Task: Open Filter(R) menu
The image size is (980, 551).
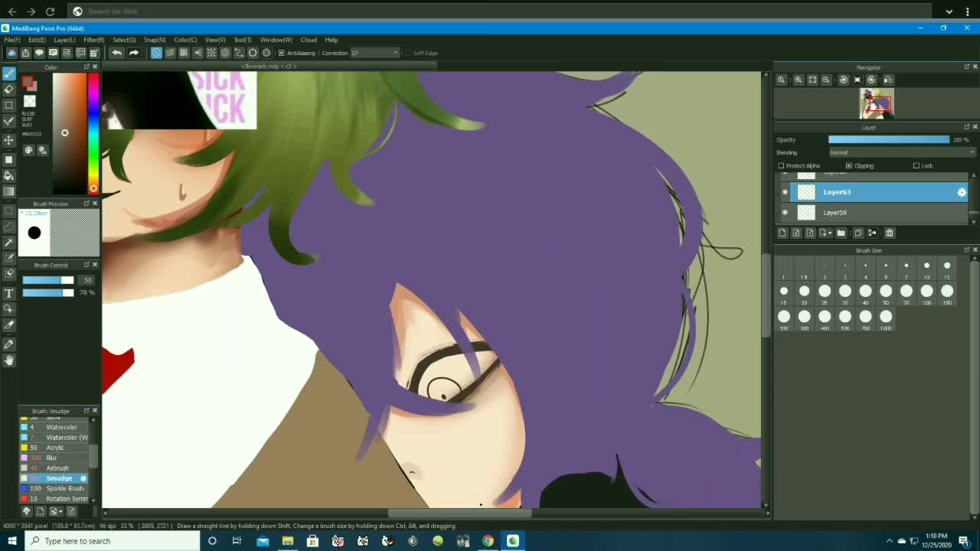Action: tap(94, 40)
